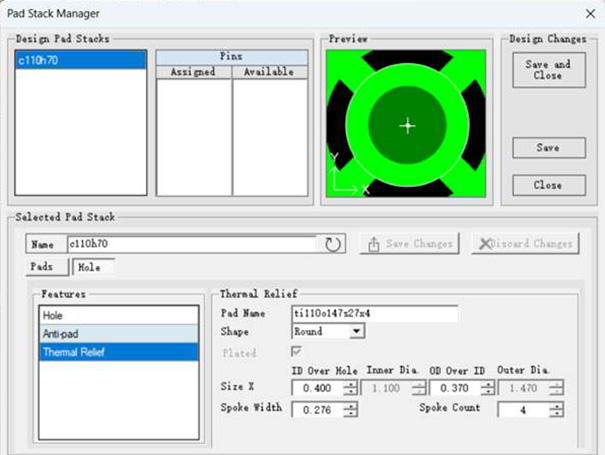Select c110h70 in Design Pad Stacks list

[81, 60]
